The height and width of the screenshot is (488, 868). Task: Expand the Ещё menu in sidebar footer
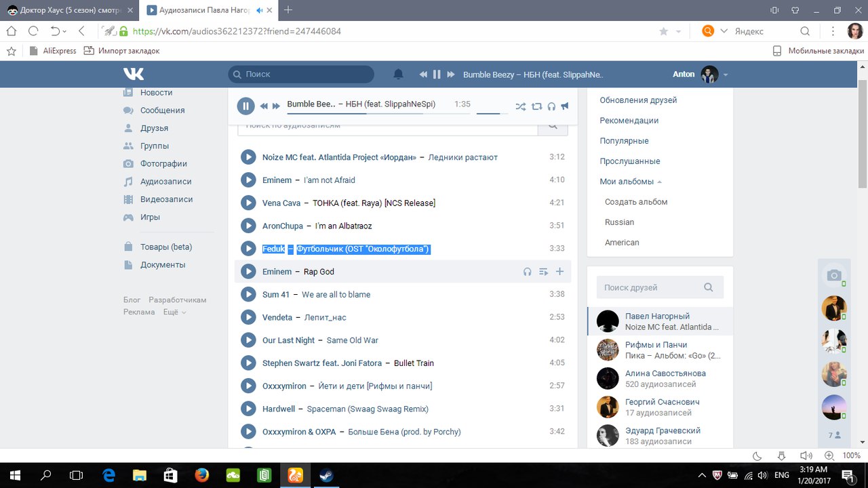(x=174, y=312)
